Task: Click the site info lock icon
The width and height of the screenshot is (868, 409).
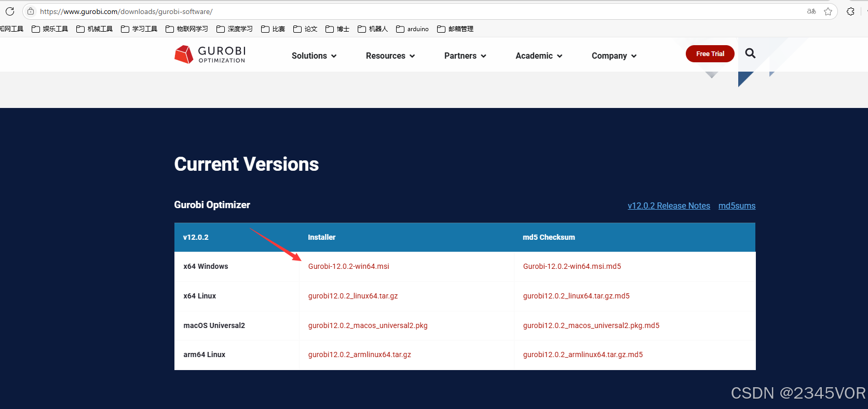Action: 31,11
